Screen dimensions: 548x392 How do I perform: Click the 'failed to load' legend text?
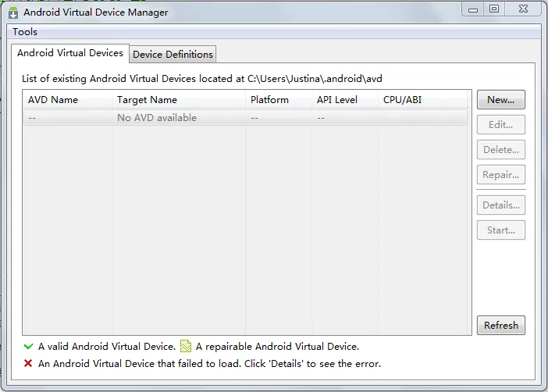coord(209,364)
